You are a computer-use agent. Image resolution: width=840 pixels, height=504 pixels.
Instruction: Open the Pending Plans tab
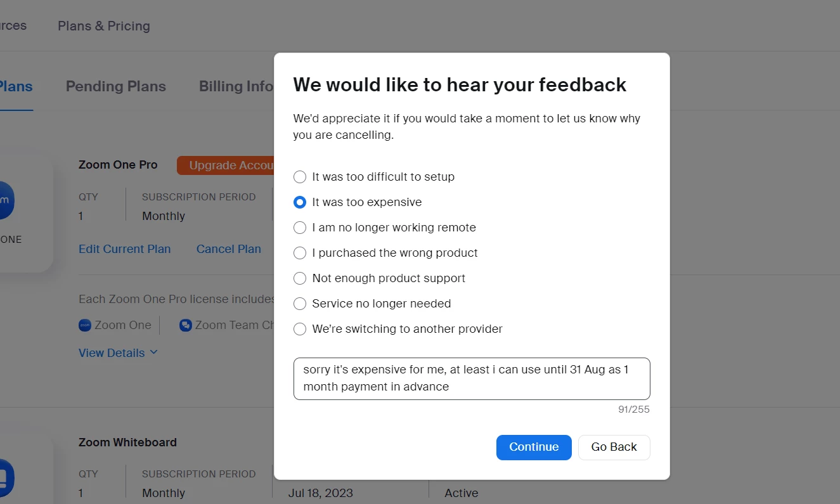[x=116, y=86]
